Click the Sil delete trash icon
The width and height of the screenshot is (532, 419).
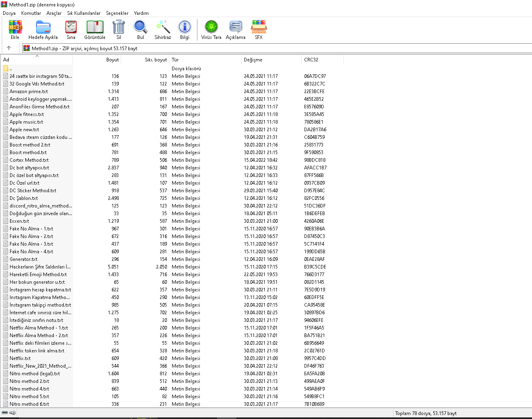(x=119, y=27)
